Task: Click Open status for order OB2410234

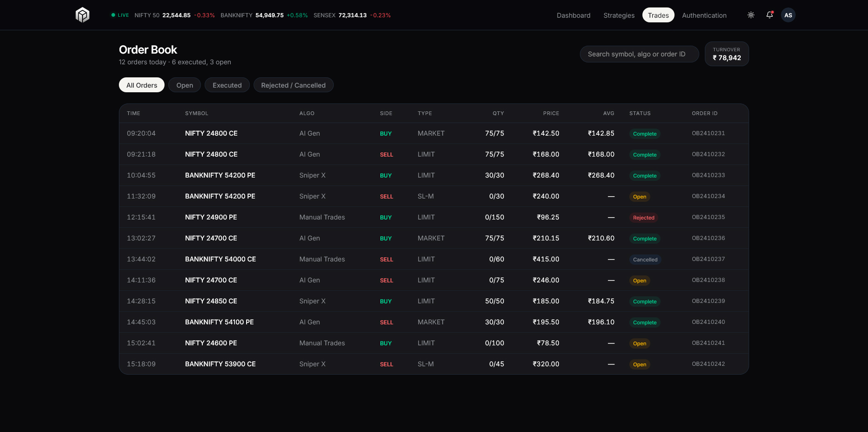Action: coord(640,197)
